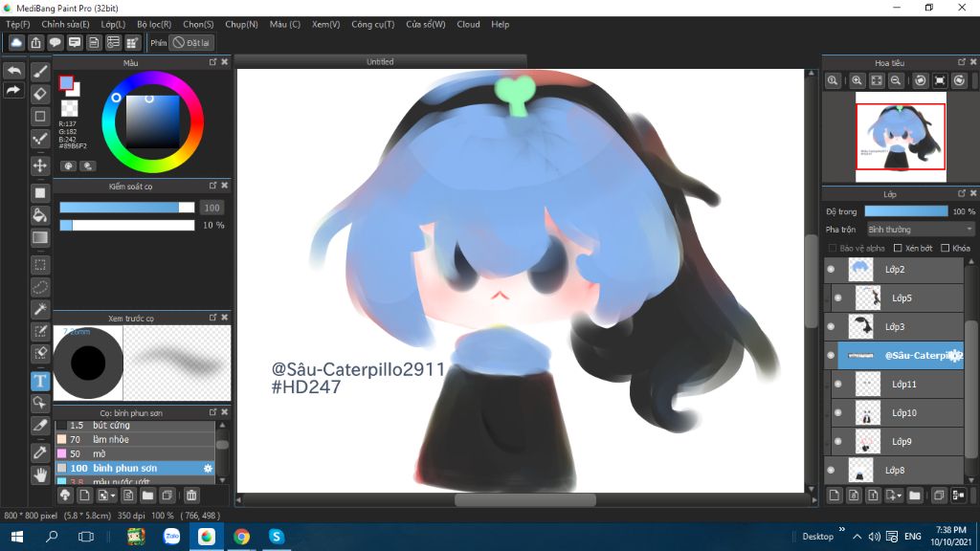Open the Cửa sổ(W) menu
980x551 pixels.
[x=426, y=24]
